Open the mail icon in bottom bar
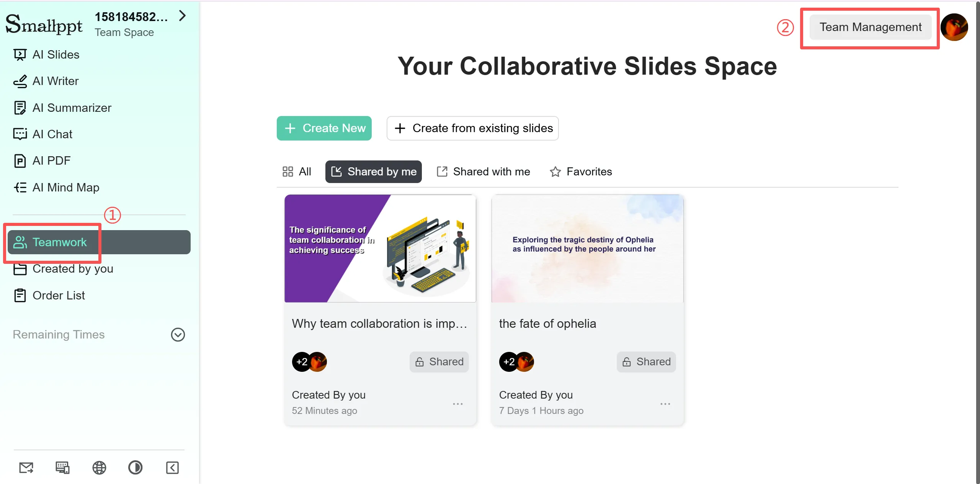Viewport: 980px width, 484px height. 26,468
